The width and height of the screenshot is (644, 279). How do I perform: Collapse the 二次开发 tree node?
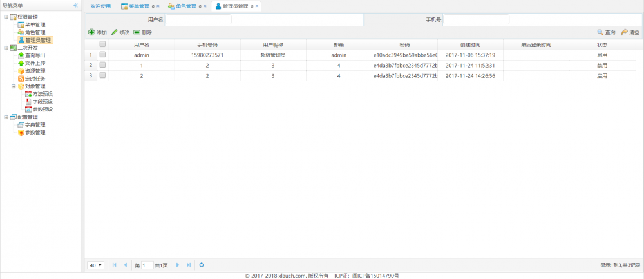point(6,48)
